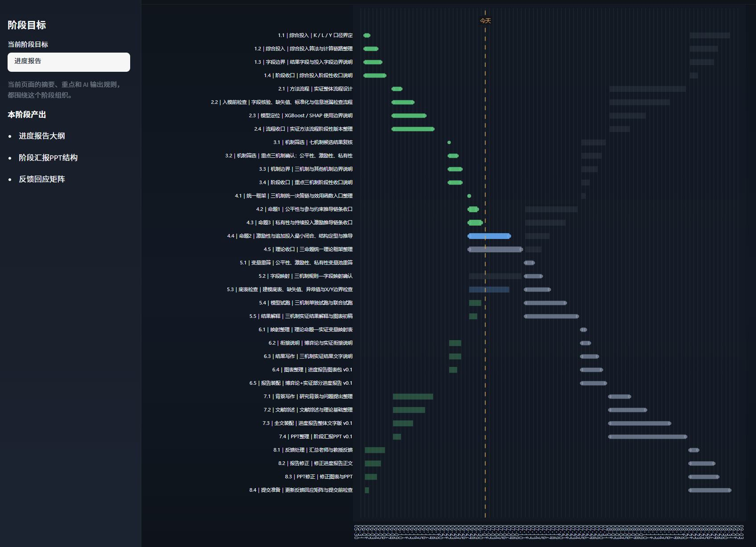The image size is (756, 547).
Task: Click the task label 8.4 提交准备
Action: [301, 490]
